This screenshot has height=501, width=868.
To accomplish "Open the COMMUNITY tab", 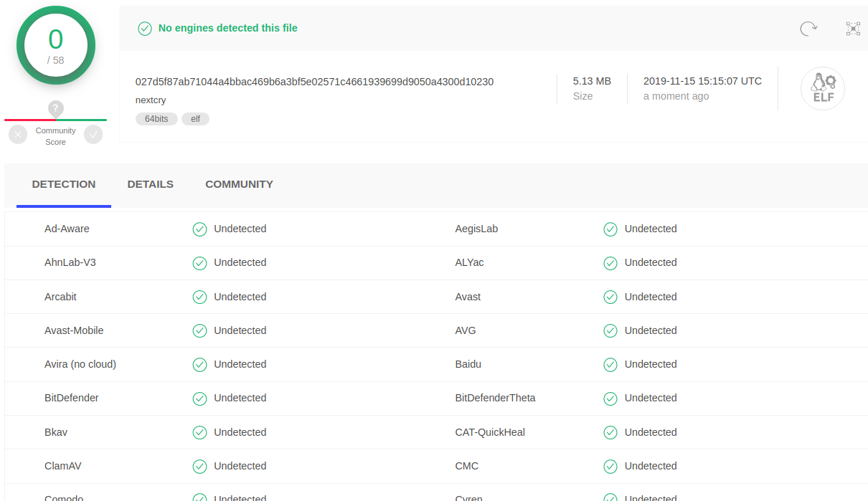I will (x=239, y=184).
